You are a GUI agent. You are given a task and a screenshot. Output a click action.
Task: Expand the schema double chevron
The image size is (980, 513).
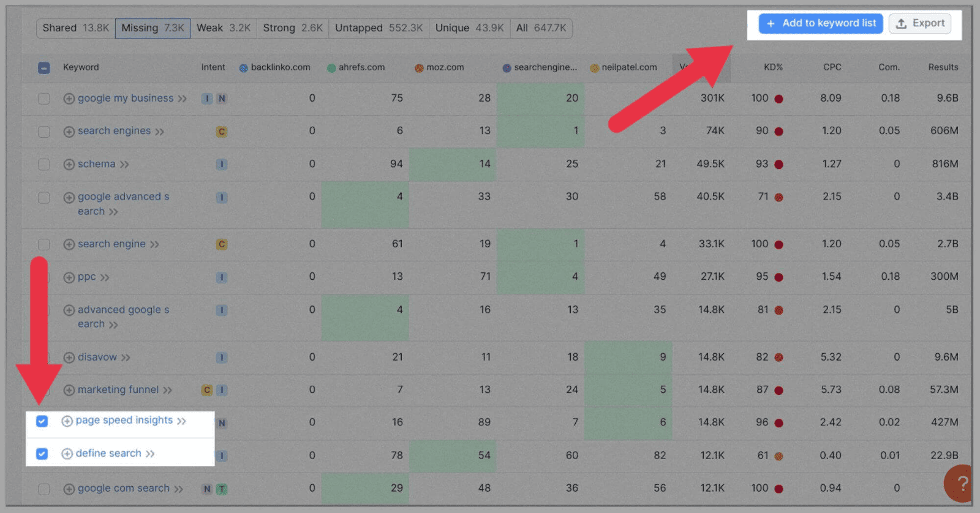124,165
